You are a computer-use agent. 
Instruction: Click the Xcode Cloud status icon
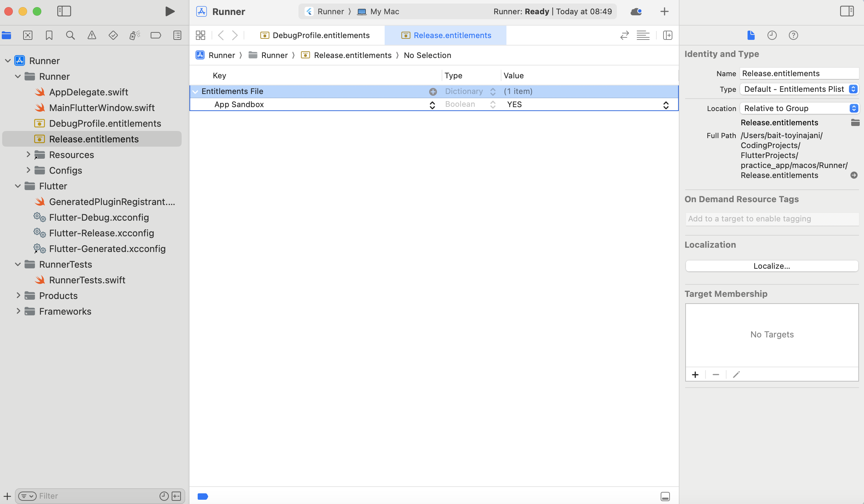636,12
